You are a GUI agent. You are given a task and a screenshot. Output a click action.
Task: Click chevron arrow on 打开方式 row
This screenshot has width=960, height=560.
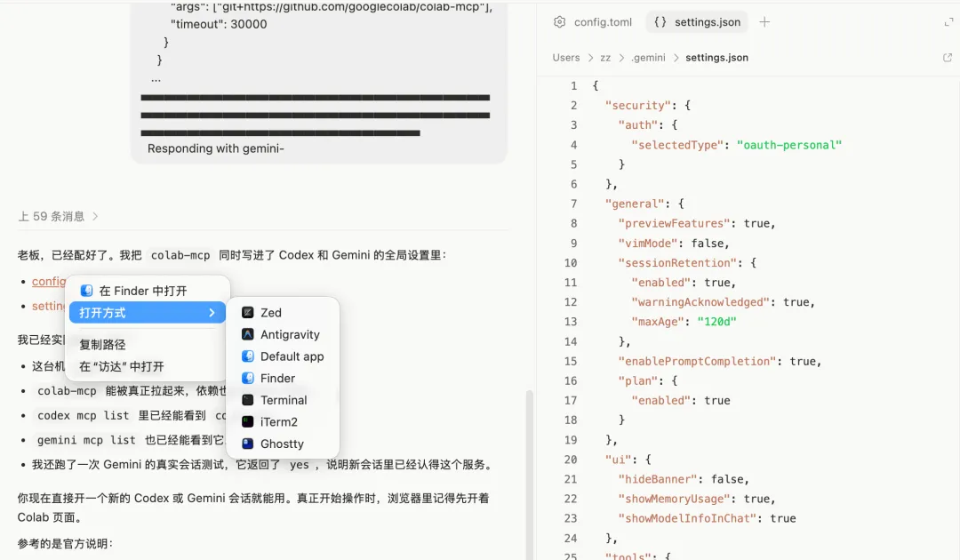point(212,313)
